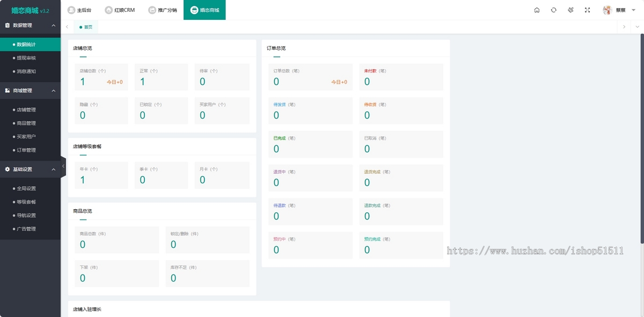644x317 pixels.
Task: Click the 已取消 orders card
Action: (x=401, y=144)
